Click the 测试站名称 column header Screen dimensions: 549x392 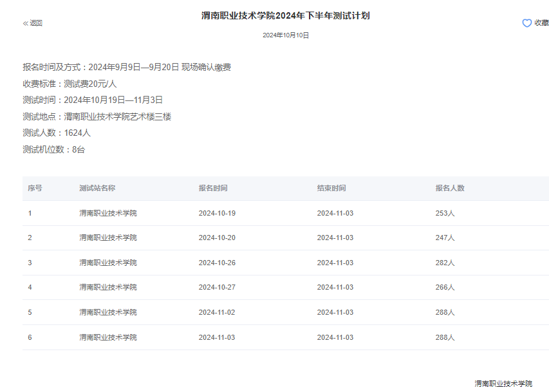[97, 189]
